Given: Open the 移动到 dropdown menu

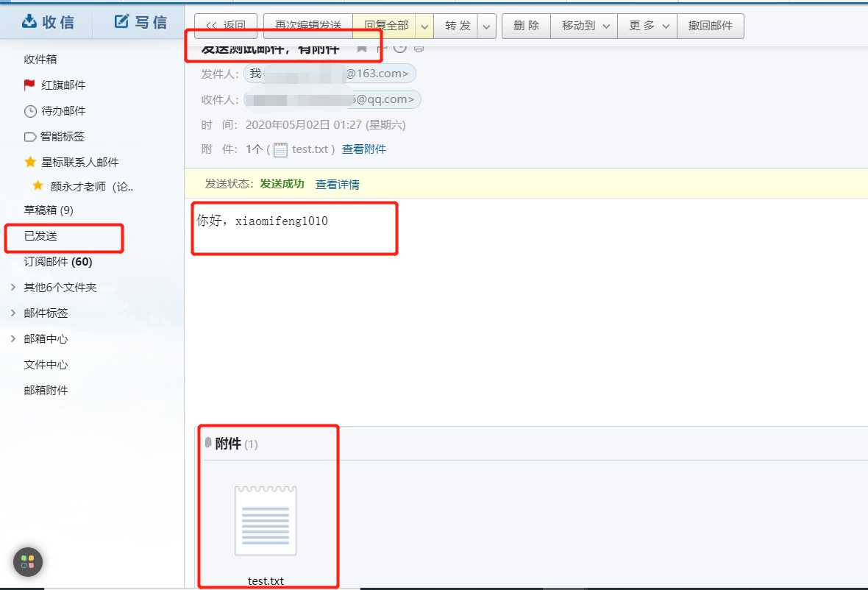Looking at the screenshot, I should 585,26.
